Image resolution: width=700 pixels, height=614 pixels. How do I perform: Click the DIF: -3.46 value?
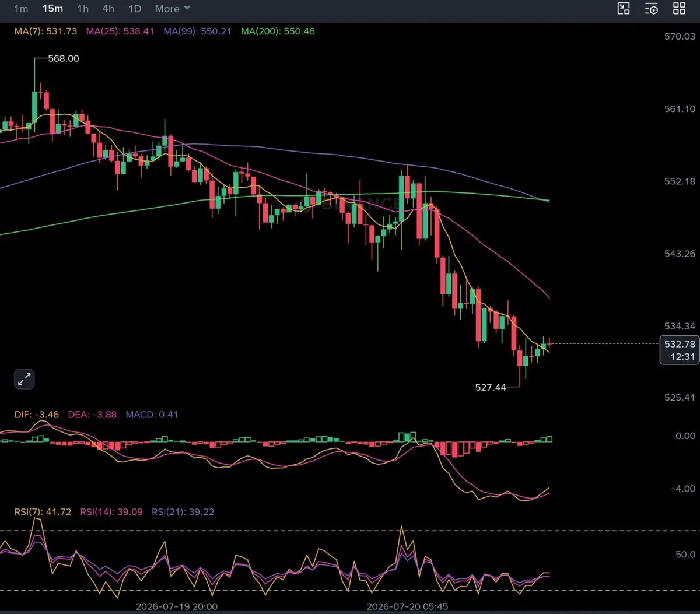37,415
